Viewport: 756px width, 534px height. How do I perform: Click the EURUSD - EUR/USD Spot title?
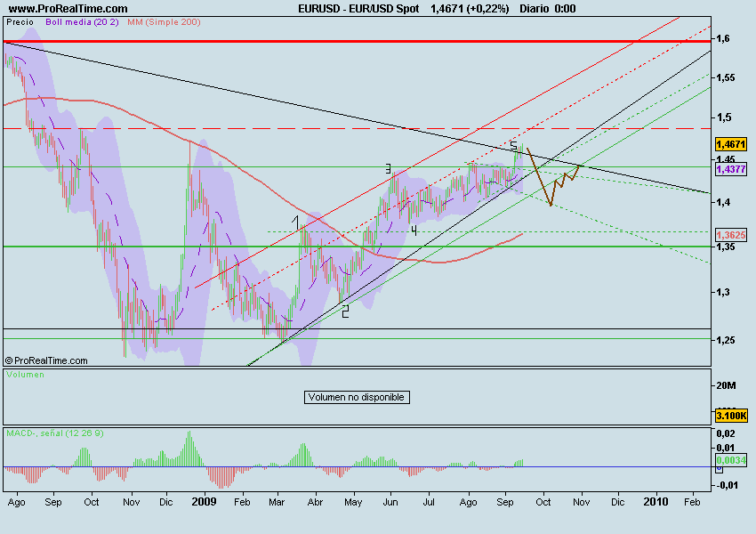tap(358, 9)
